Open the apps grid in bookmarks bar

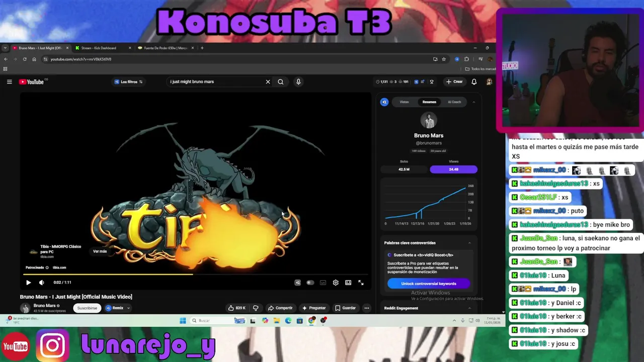coord(5,69)
